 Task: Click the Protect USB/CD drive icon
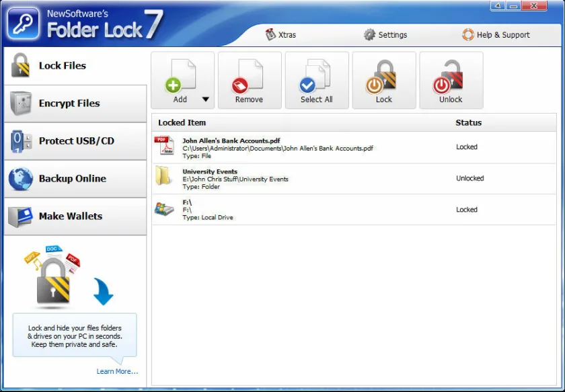pos(21,141)
